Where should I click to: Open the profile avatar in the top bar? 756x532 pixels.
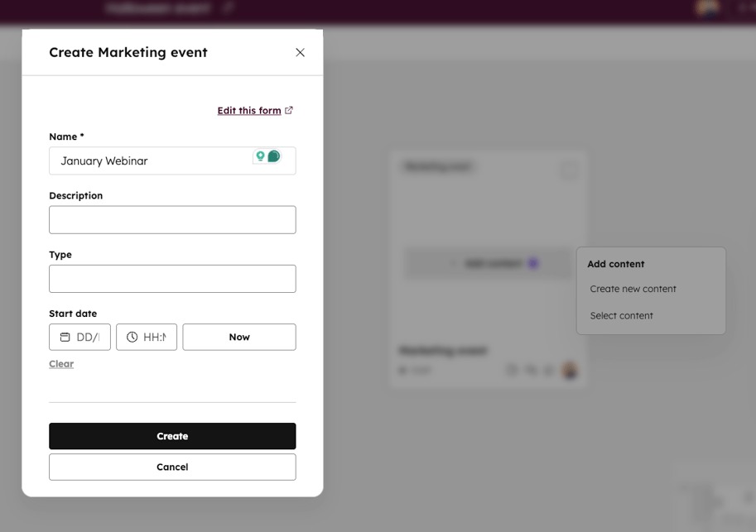tap(707, 8)
